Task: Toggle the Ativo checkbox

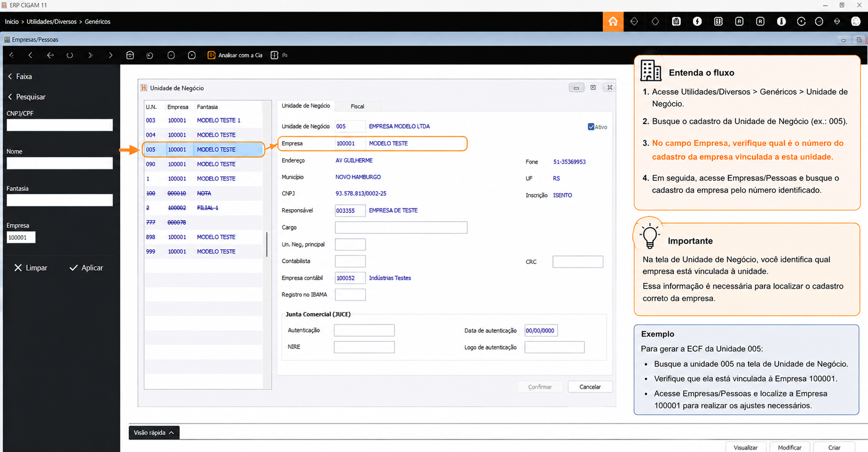Action: [x=591, y=127]
